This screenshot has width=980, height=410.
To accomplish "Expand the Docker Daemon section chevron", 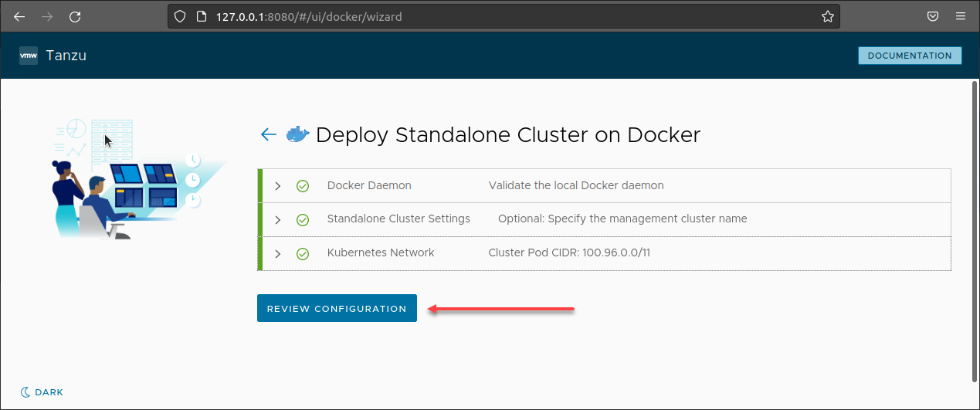I will click(x=278, y=186).
